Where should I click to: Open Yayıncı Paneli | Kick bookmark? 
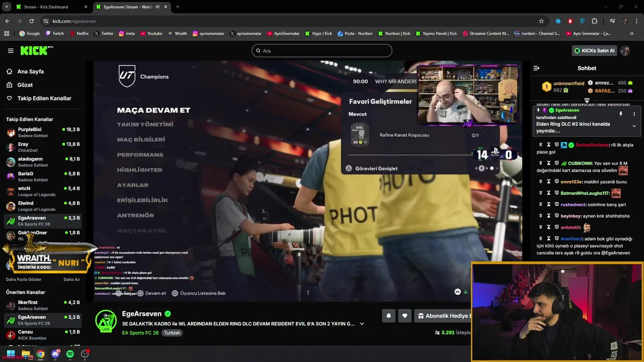436,34
